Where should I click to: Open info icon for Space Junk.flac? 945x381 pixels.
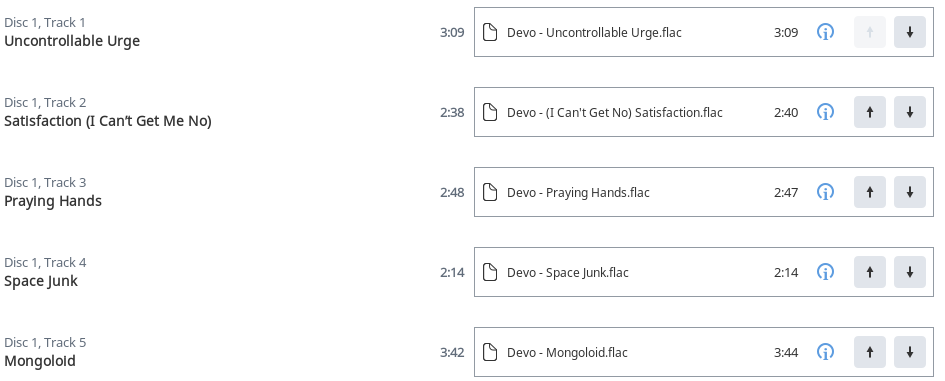click(825, 272)
